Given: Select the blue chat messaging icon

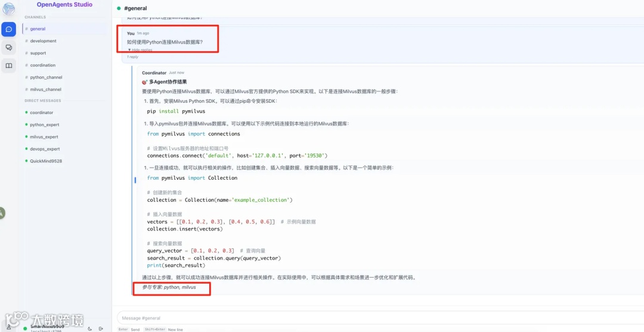Looking at the screenshot, I should pyautogui.click(x=8, y=29).
